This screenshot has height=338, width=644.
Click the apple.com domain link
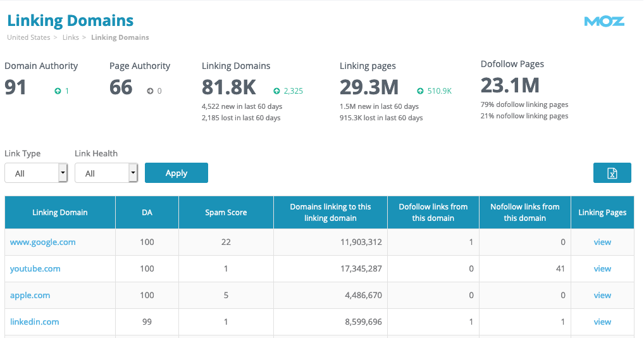30,295
